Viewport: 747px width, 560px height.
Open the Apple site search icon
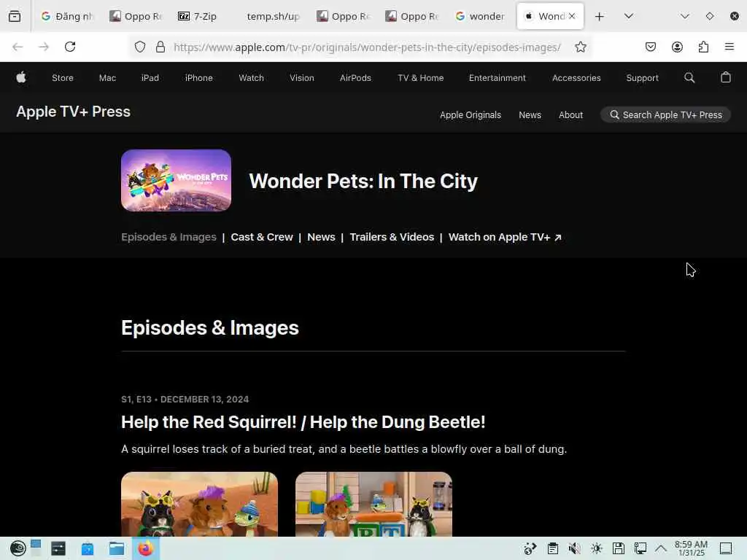click(689, 77)
